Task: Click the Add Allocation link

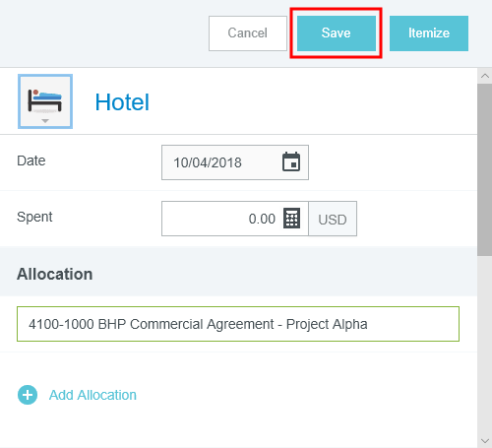Action: [92, 395]
